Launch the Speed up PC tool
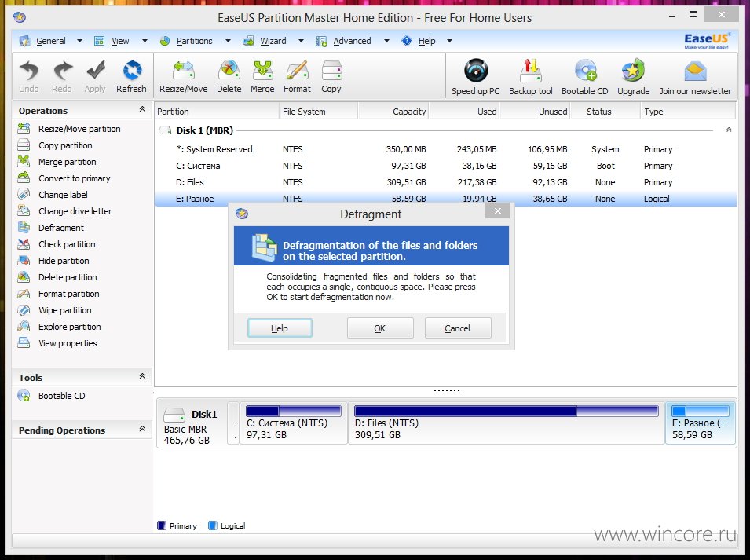The image size is (750, 560). coord(476,78)
